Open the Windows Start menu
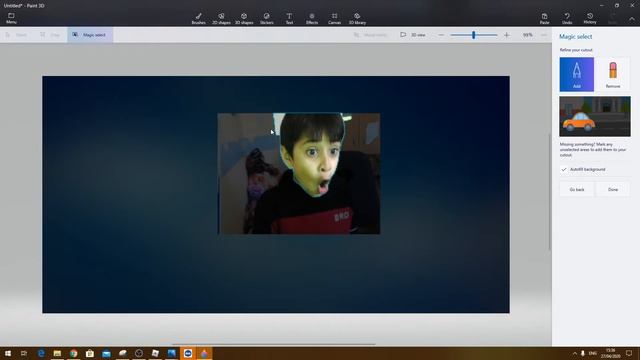 [8, 353]
